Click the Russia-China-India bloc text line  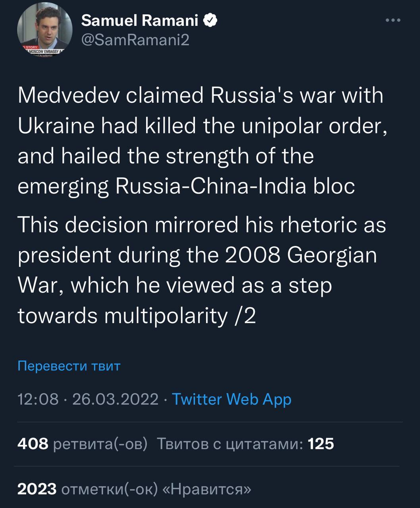[235, 186]
